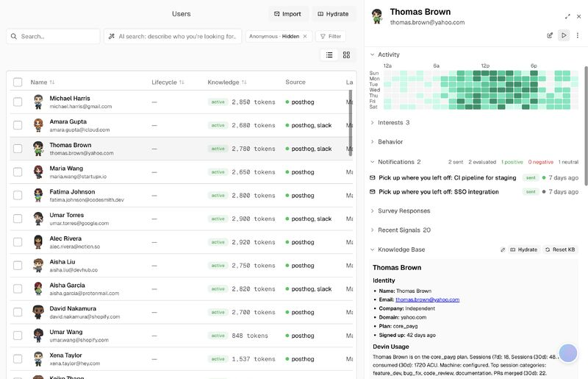The height and width of the screenshot is (379, 588).
Task: Expand the Survey Responses section
Action: [x=400, y=210]
